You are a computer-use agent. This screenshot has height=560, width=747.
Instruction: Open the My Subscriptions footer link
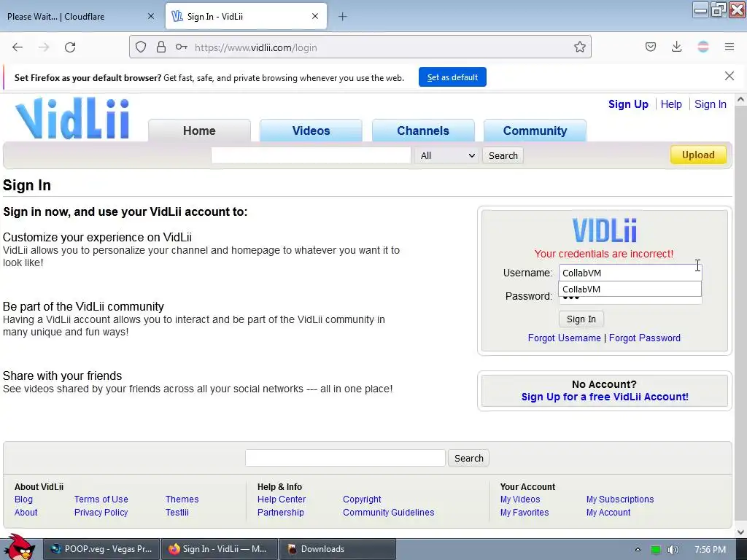620,499
